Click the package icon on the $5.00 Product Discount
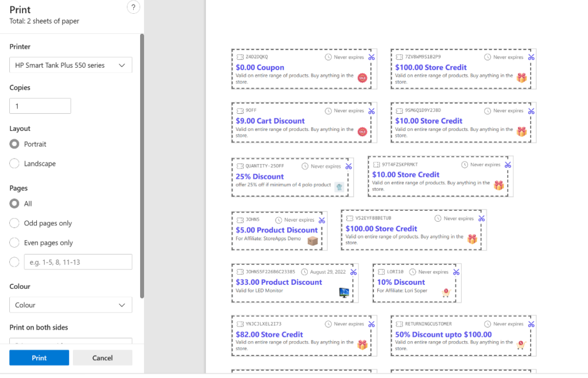 [x=313, y=241]
